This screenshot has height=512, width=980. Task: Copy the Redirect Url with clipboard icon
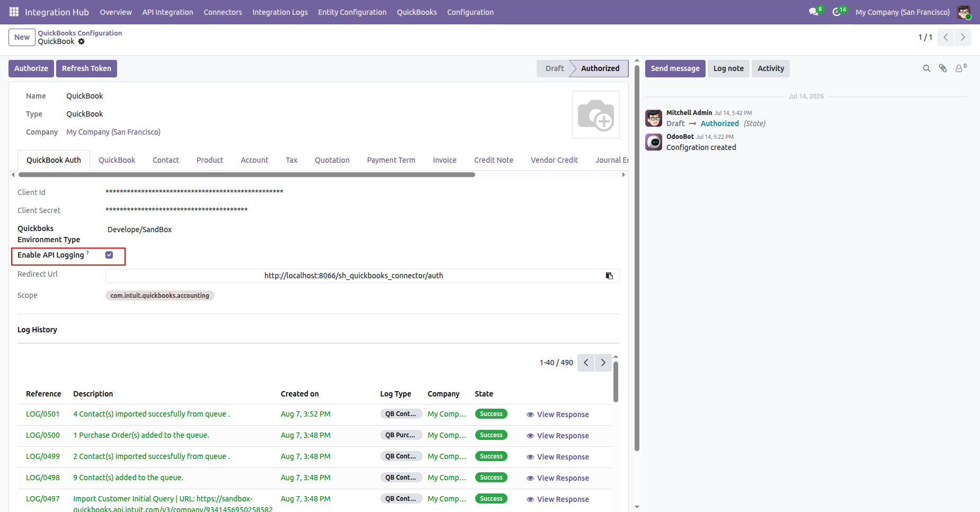[x=609, y=276]
